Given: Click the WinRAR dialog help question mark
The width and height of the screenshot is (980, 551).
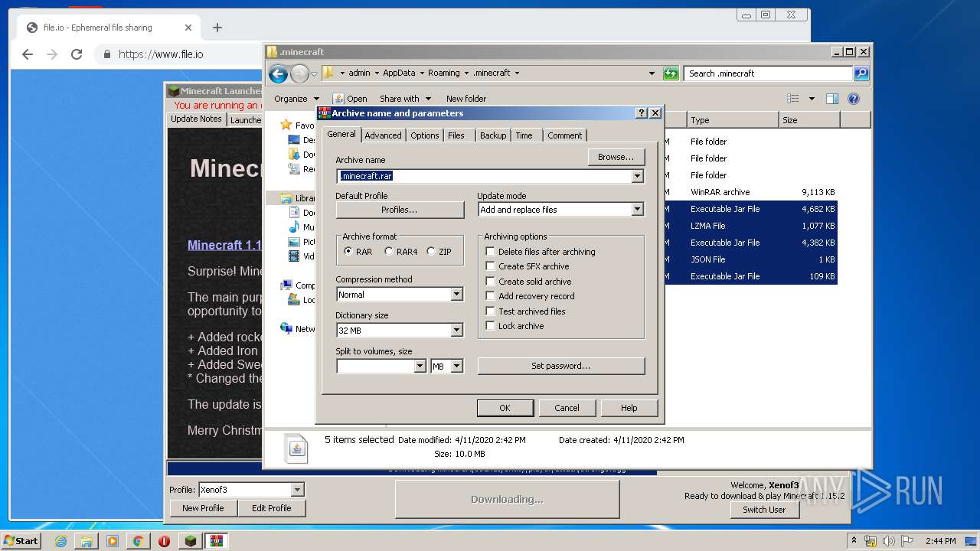Looking at the screenshot, I should (x=642, y=112).
